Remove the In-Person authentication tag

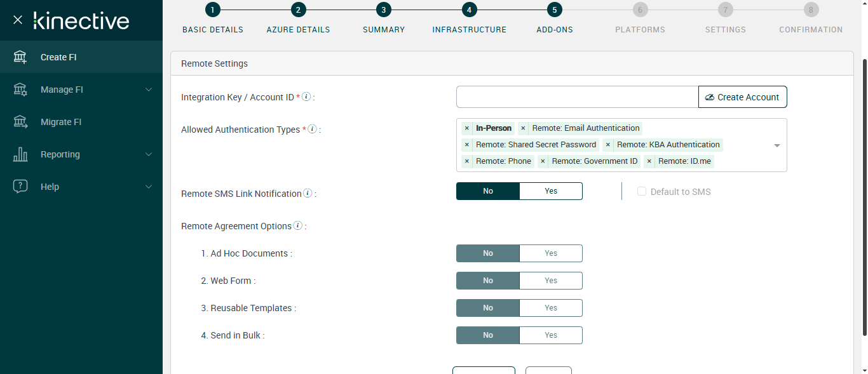467,128
